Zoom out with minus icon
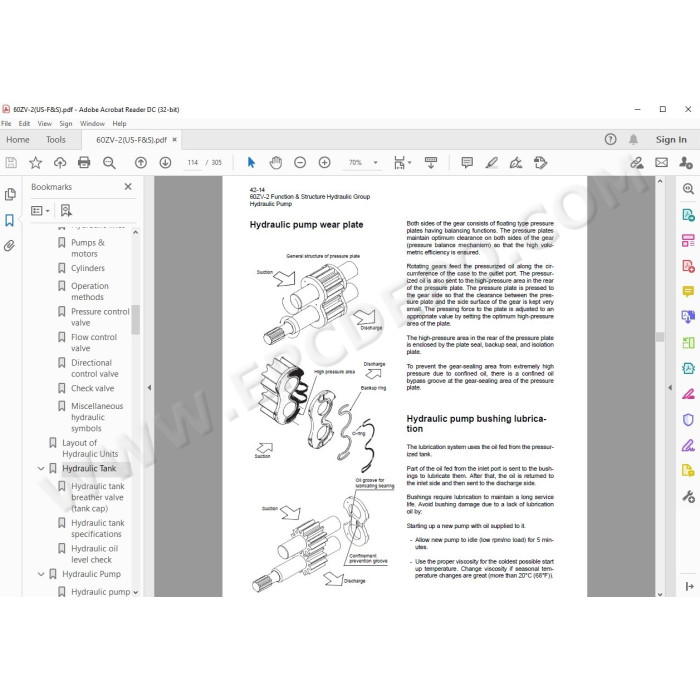The image size is (700, 700). [300, 163]
